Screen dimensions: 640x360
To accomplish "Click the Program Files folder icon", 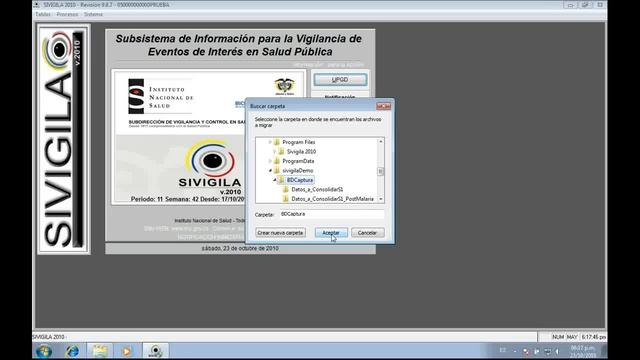I will coord(277,142).
